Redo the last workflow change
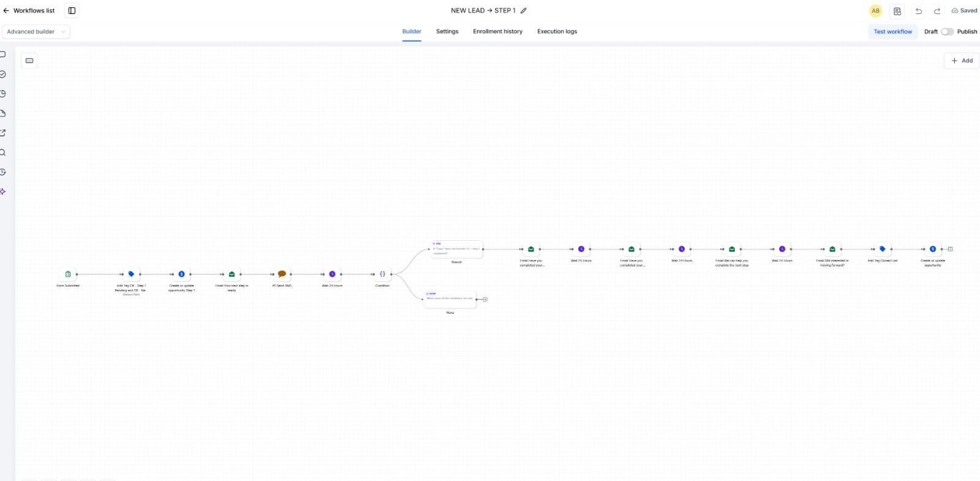980x481 pixels. click(937, 10)
